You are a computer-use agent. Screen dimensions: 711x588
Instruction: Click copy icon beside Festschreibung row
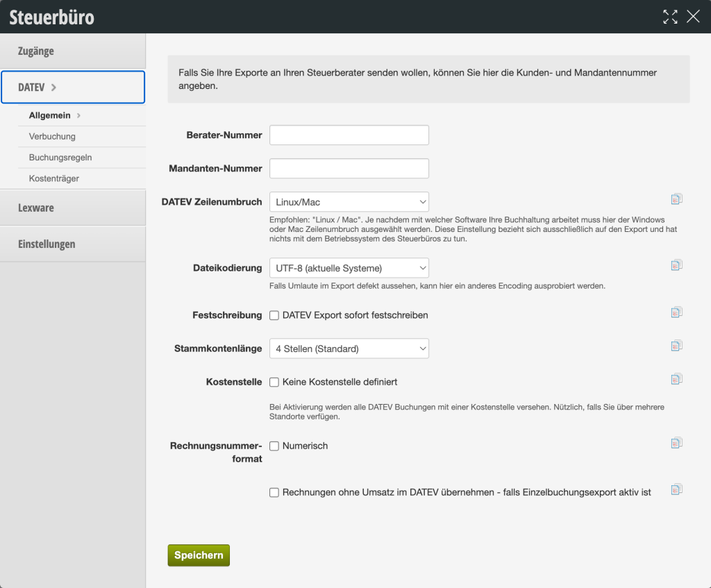click(x=676, y=312)
